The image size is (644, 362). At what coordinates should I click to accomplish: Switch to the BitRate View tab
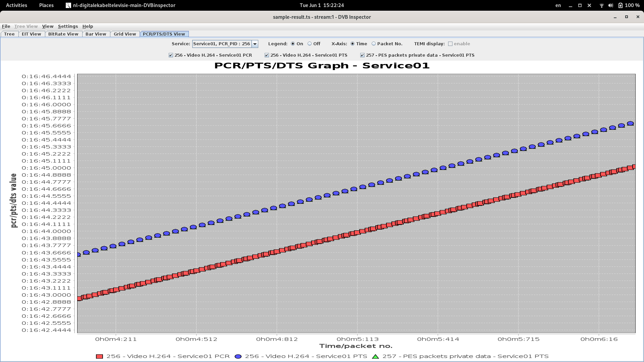[63, 34]
